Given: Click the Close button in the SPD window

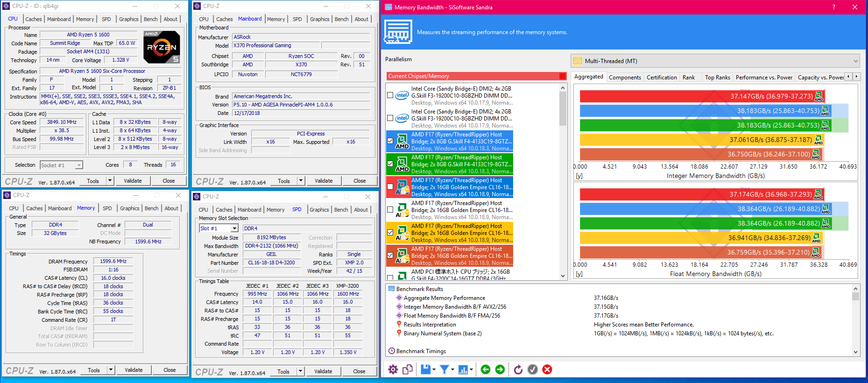Looking at the screenshot, I should pyautogui.click(x=359, y=371).
